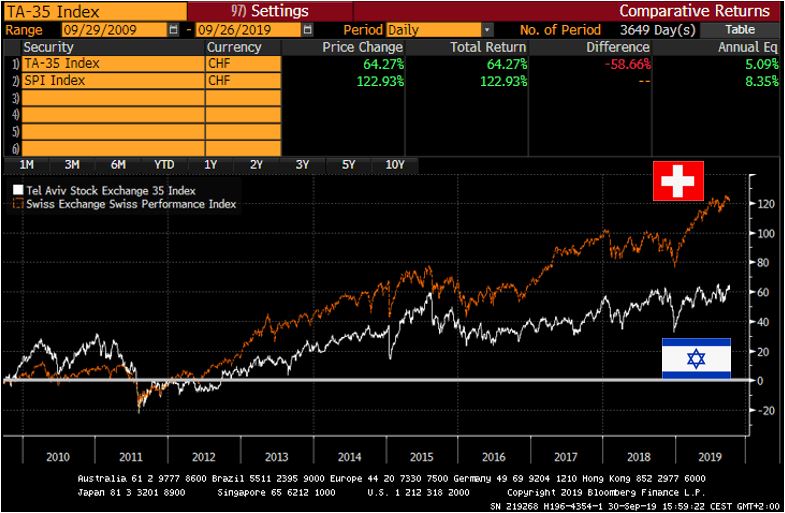Click empty security field in row 5
Image resolution: width=785 pixels, height=513 pixels.
[x=113, y=132]
